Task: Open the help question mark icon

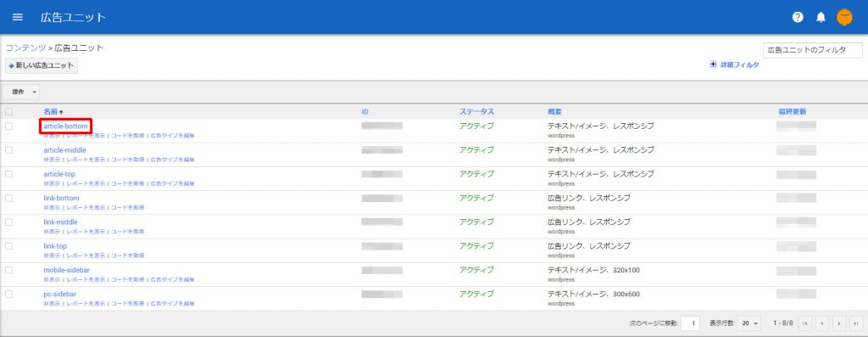Action: [798, 17]
